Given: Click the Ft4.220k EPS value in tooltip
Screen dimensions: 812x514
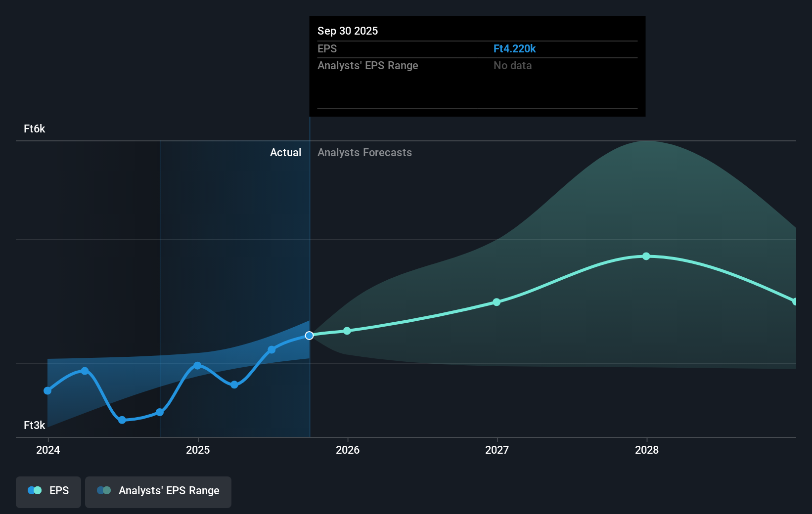Looking at the screenshot, I should (x=514, y=48).
